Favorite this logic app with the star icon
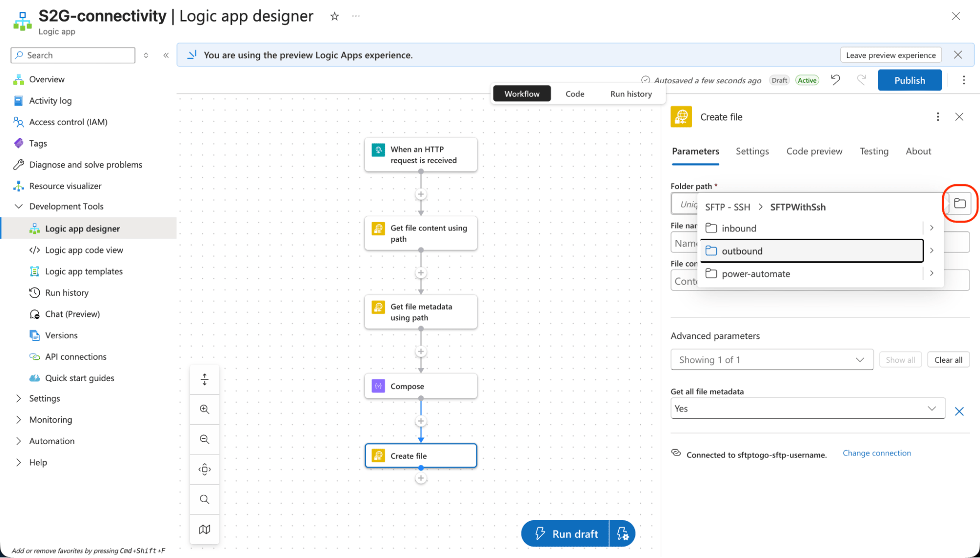Viewport: 980px width, 558px height. [x=334, y=16]
